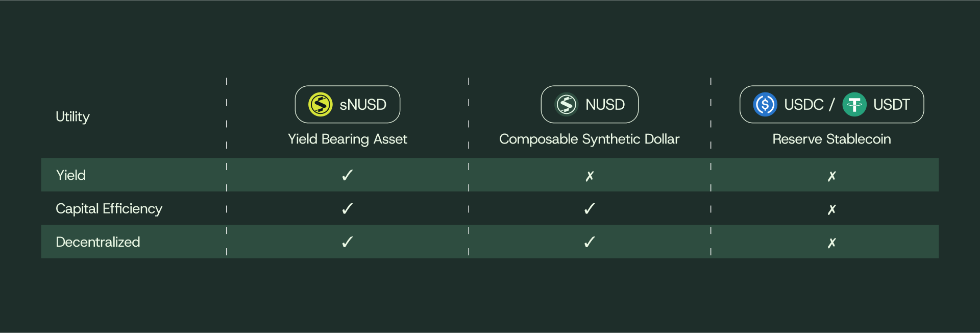Image resolution: width=980 pixels, height=333 pixels.
Task: Click the yellow sNUSD coin icon
Action: point(321,104)
